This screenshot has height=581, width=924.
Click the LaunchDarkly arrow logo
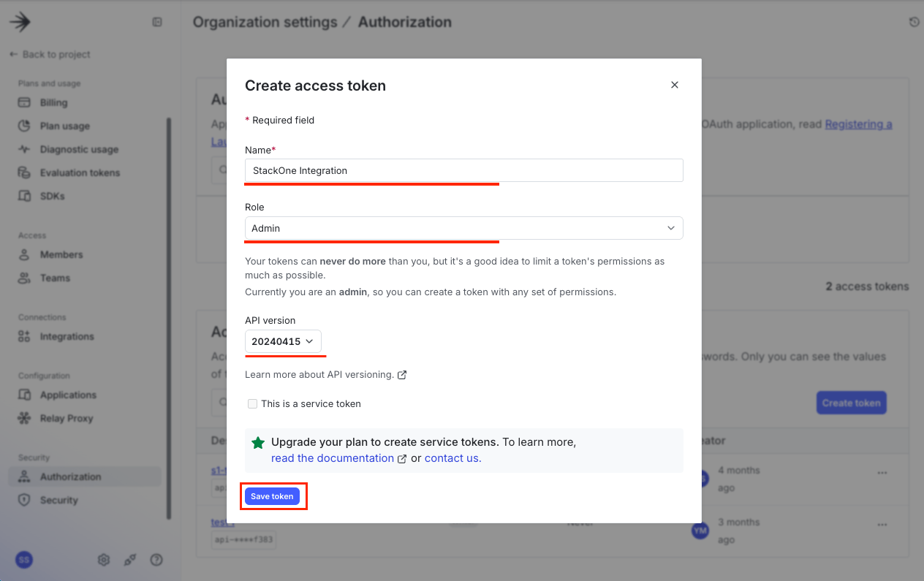tap(20, 23)
